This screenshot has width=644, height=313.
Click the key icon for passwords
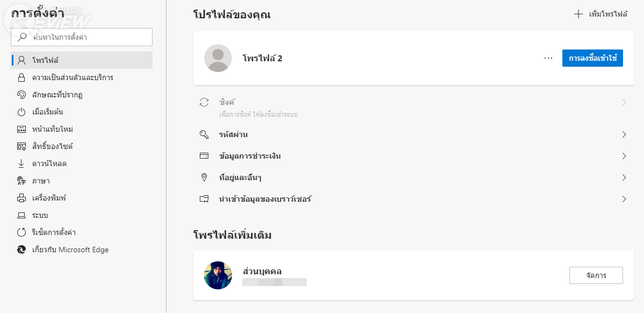click(x=204, y=134)
